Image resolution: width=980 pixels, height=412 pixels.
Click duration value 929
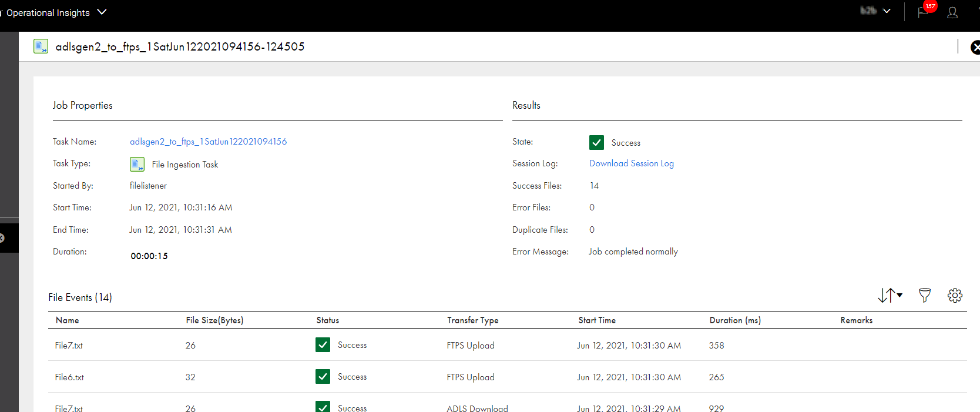(716, 408)
